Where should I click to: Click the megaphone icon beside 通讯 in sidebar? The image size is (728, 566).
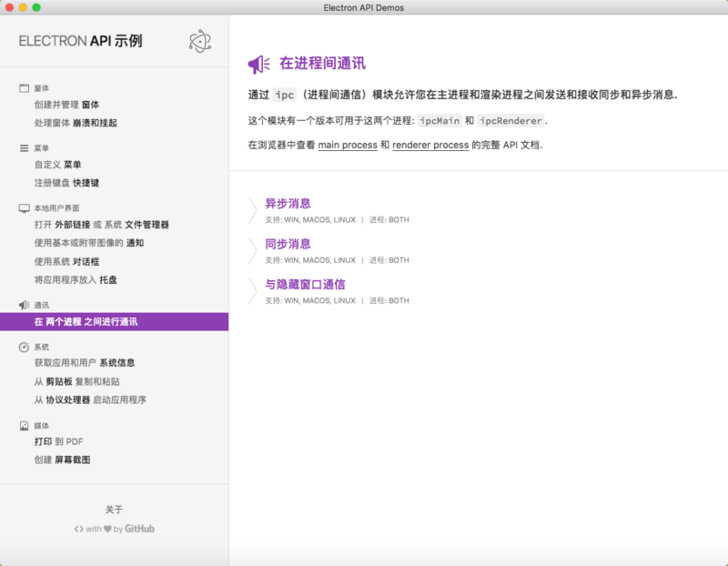[x=25, y=305]
